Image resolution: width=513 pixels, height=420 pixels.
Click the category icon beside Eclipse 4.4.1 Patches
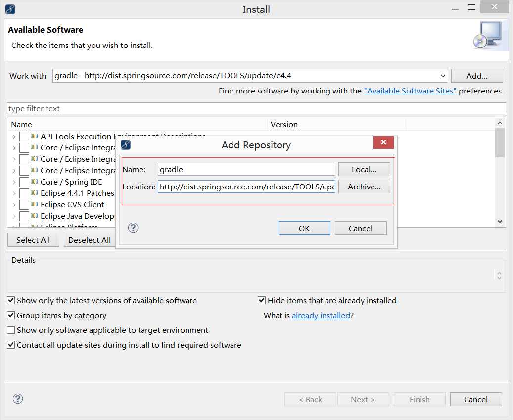pos(34,192)
